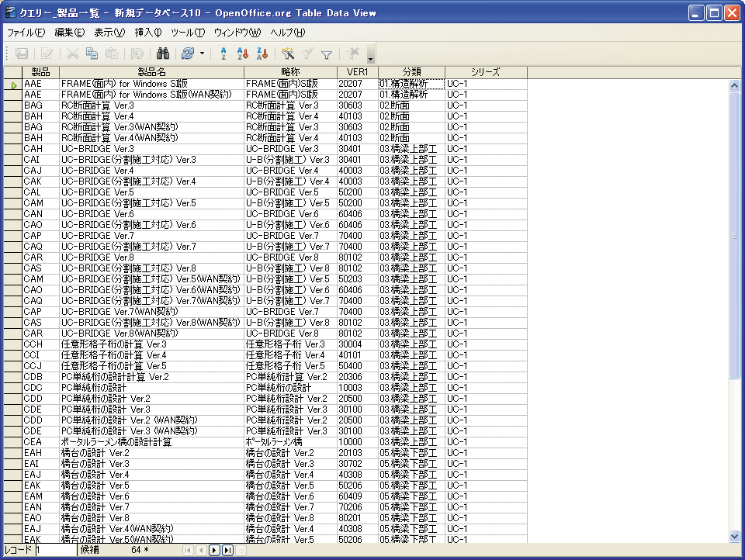
Task: Click the vertical scrollbar up arrow
Action: pos(734,86)
